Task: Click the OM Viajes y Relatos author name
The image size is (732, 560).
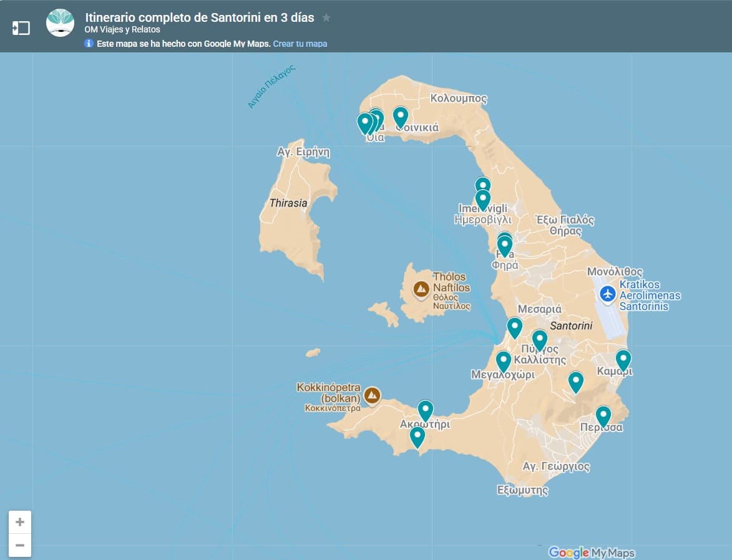Action: tap(122, 29)
